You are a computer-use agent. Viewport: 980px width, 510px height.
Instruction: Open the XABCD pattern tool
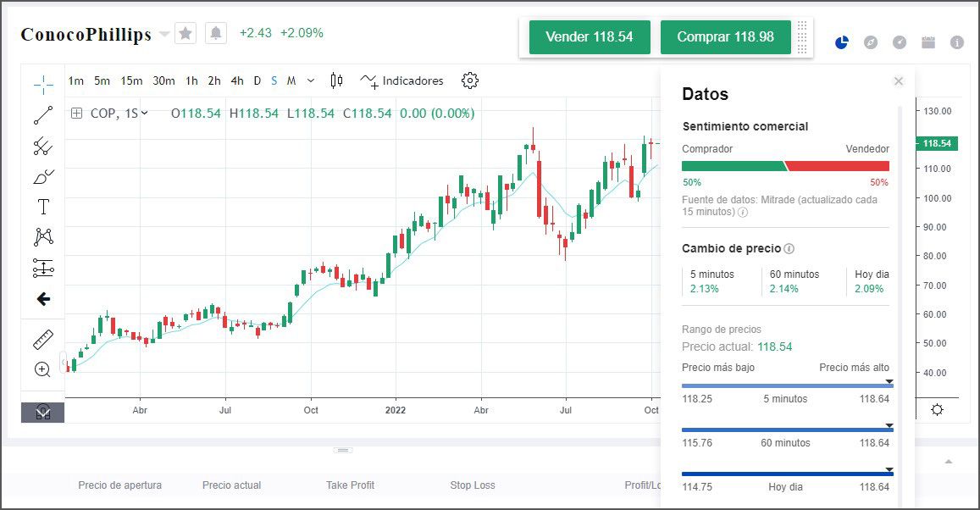tap(42, 237)
